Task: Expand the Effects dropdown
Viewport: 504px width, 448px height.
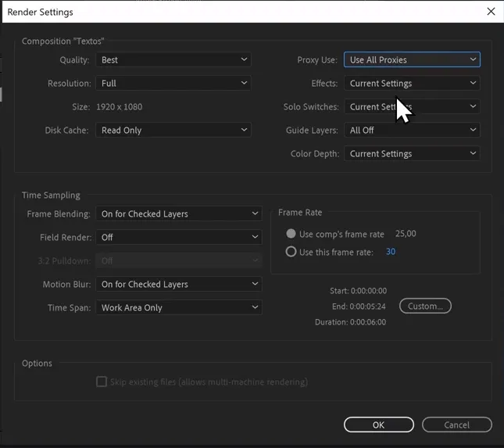Action: [x=412, y=84]
